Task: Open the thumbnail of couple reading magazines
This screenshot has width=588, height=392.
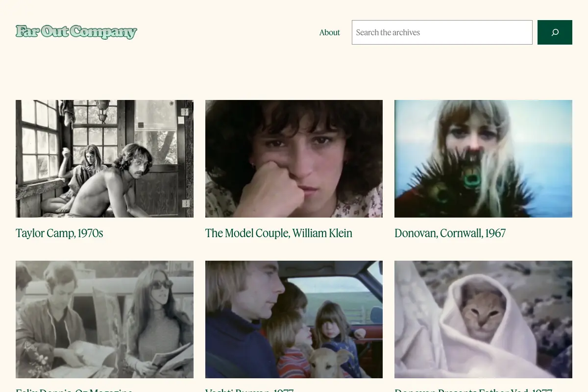Action: click(x=104, y=319)
